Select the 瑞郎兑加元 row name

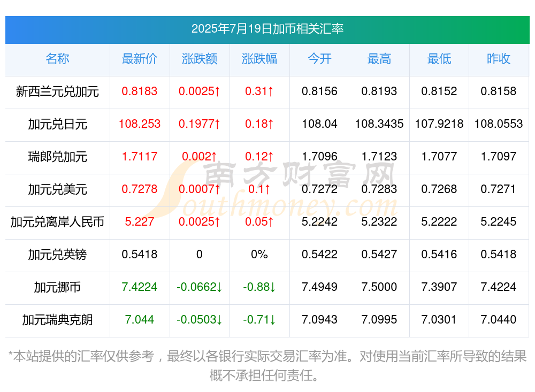click(57, 157)
